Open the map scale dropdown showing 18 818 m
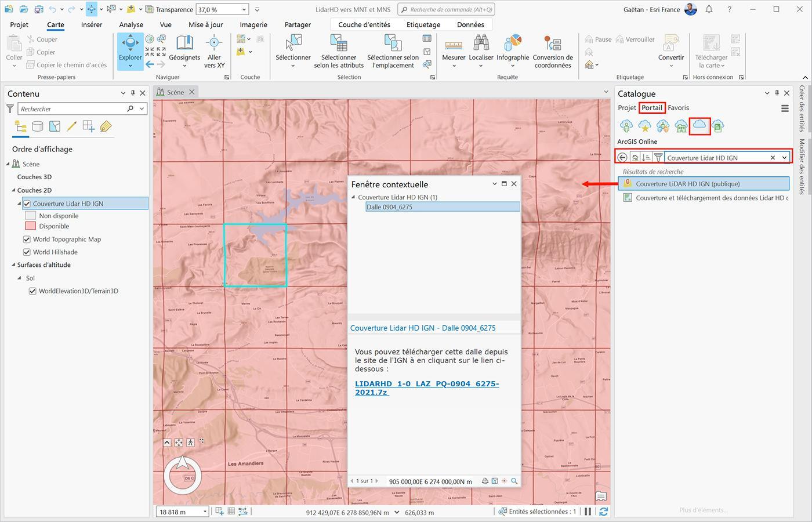Viewport: 812px width, 522px height. coord(205,512)
